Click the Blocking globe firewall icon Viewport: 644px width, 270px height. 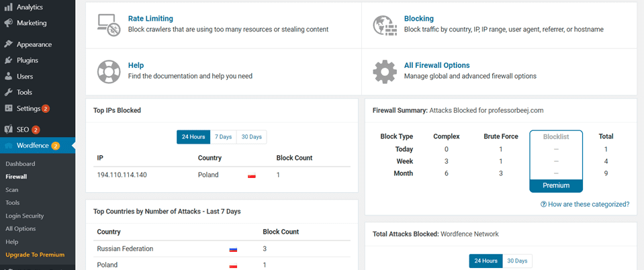[384, 24]
